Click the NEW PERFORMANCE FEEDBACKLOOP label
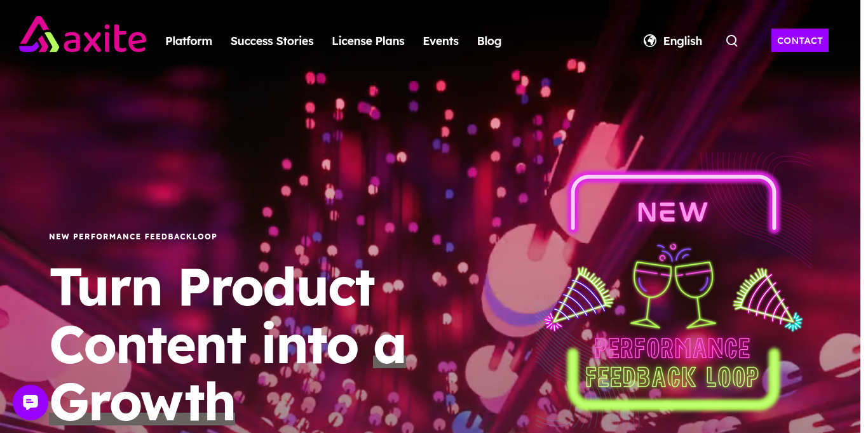The height and width of the screenshot is (433, 868). click(133, 237)
